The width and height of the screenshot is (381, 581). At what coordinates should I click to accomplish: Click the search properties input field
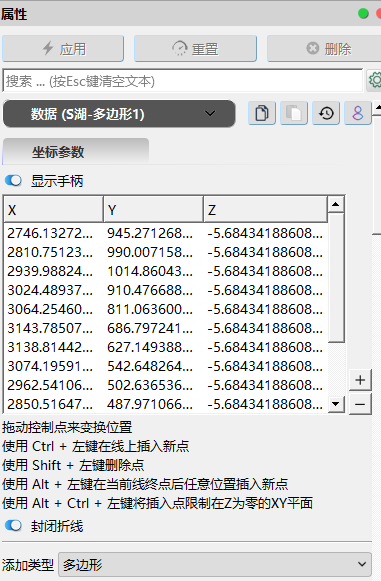coord(183,80)
